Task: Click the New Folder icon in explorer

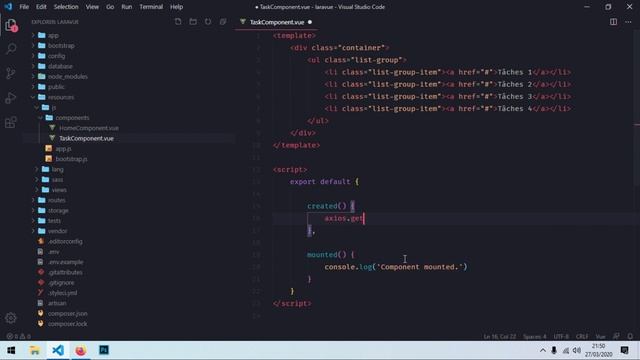Action: click(193, 22)
